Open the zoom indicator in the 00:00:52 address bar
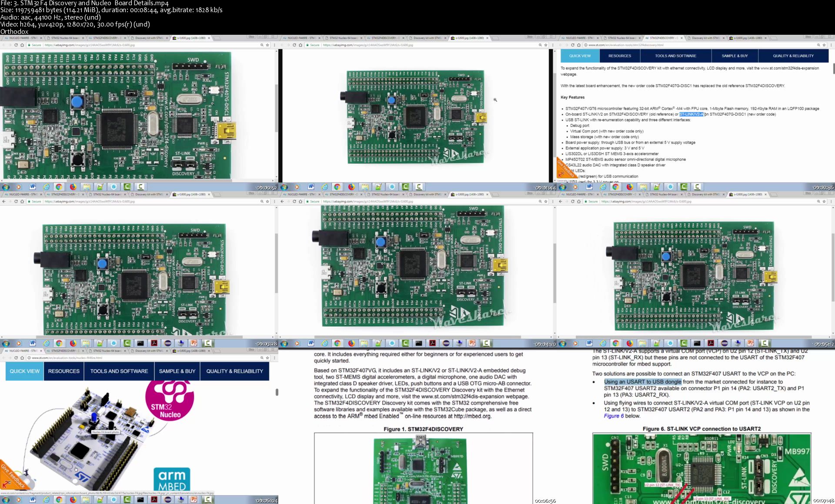 (x=262, y=45)
